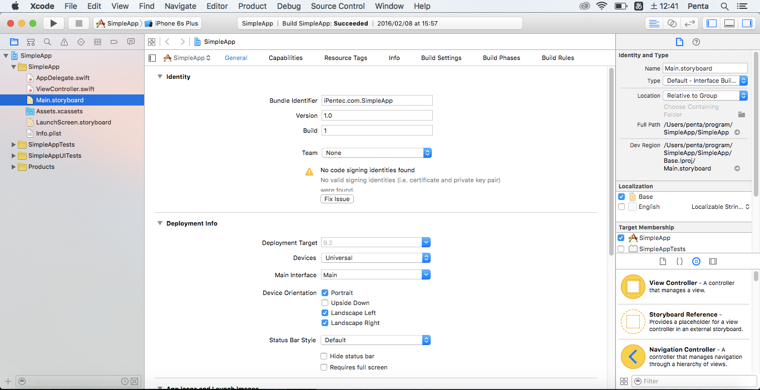Toggle project and targets list sidebar
760x390 pixels.
click(152, 58)
